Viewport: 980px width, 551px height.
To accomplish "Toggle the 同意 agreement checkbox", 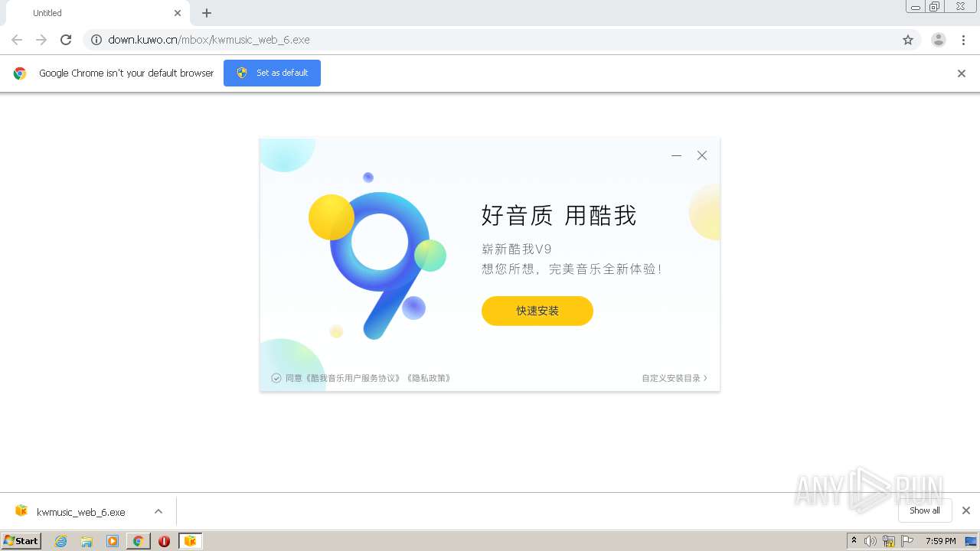I will (x=276, y=378).
